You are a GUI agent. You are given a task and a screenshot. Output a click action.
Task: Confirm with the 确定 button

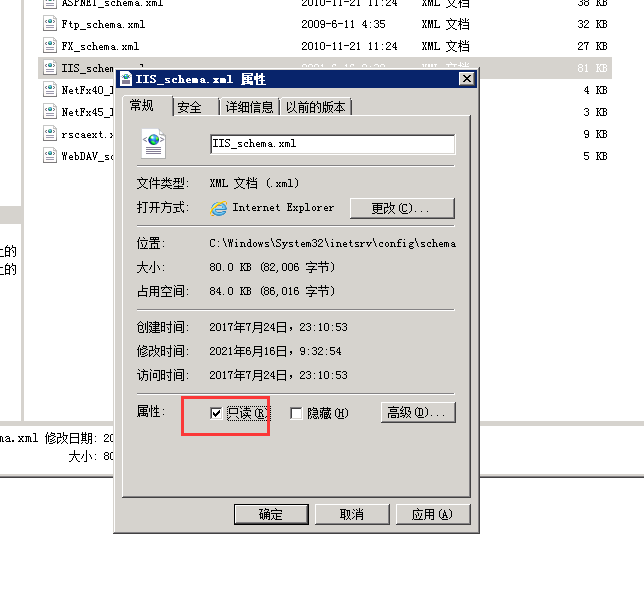click(x=271, y=514)
